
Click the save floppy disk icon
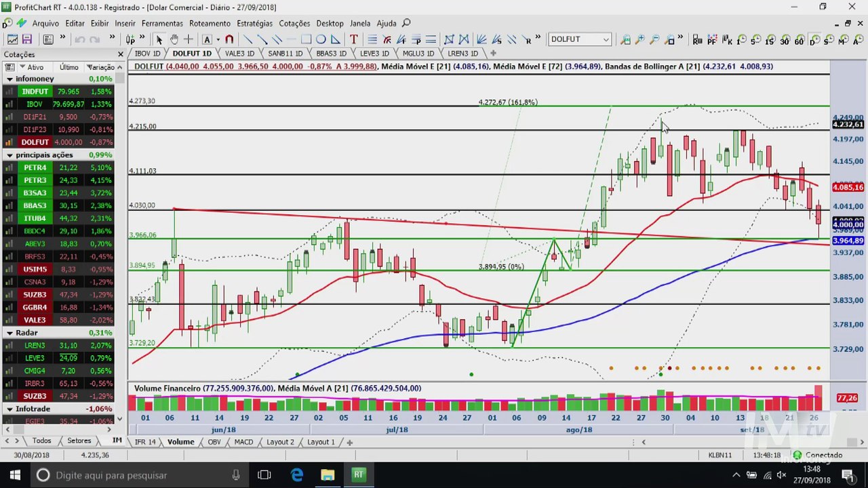point(27,39)
